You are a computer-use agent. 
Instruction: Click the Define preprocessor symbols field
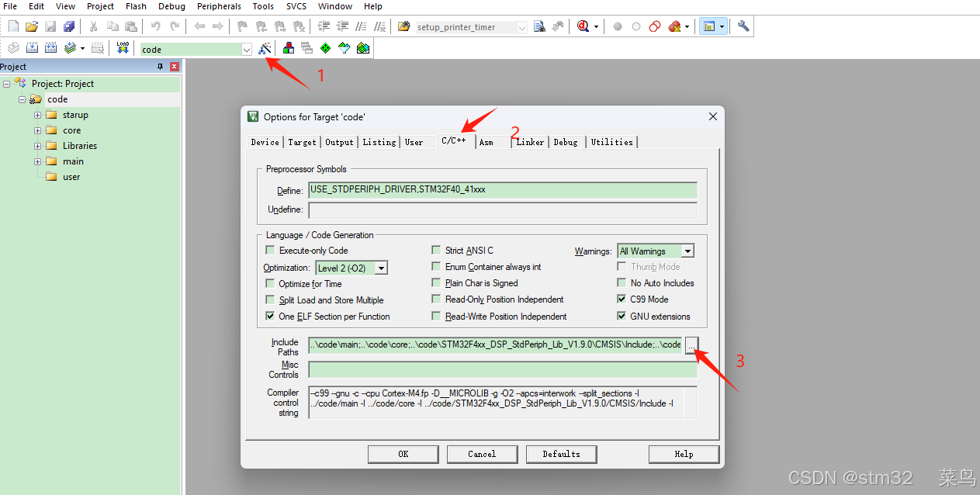click(503, 190)
